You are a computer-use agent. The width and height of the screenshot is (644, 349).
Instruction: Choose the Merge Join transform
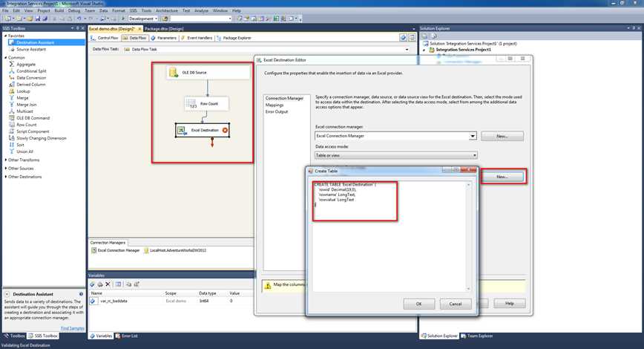pos(26,105)
